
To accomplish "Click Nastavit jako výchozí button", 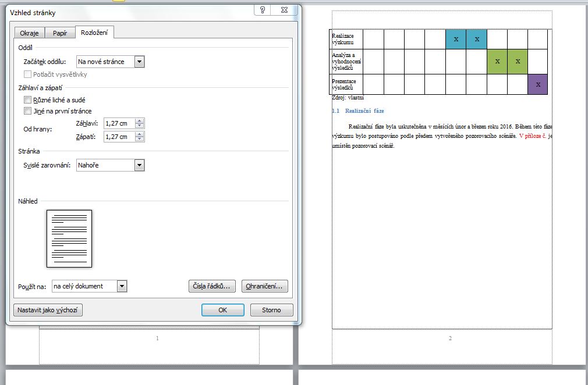I will coord(48,310).
